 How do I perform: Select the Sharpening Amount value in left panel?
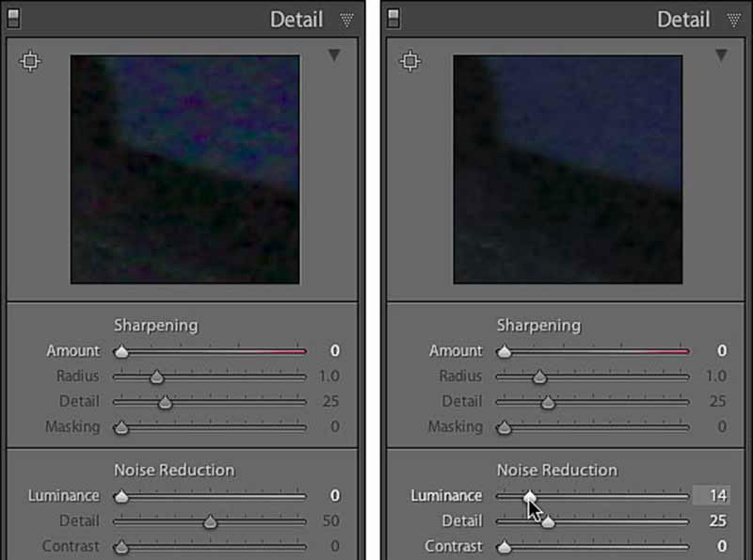point(334,351)
